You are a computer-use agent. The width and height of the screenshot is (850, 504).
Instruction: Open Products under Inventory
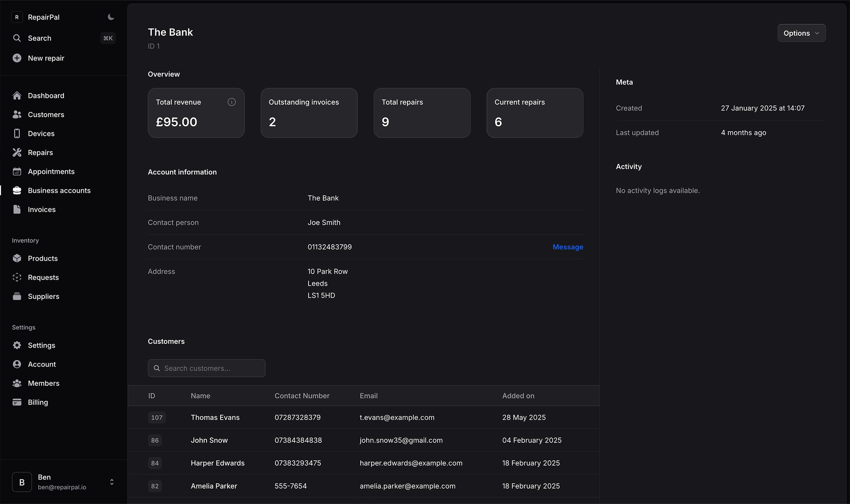tap(43, 258)
